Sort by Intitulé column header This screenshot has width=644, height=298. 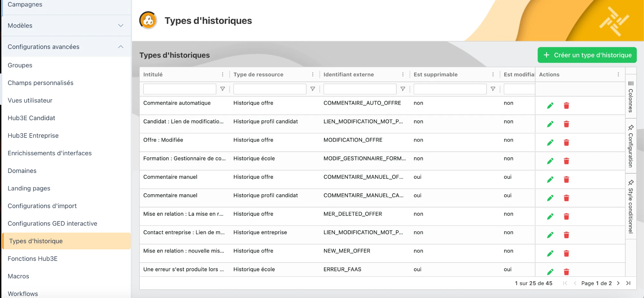pyautogui.click(x=153, y=74)
